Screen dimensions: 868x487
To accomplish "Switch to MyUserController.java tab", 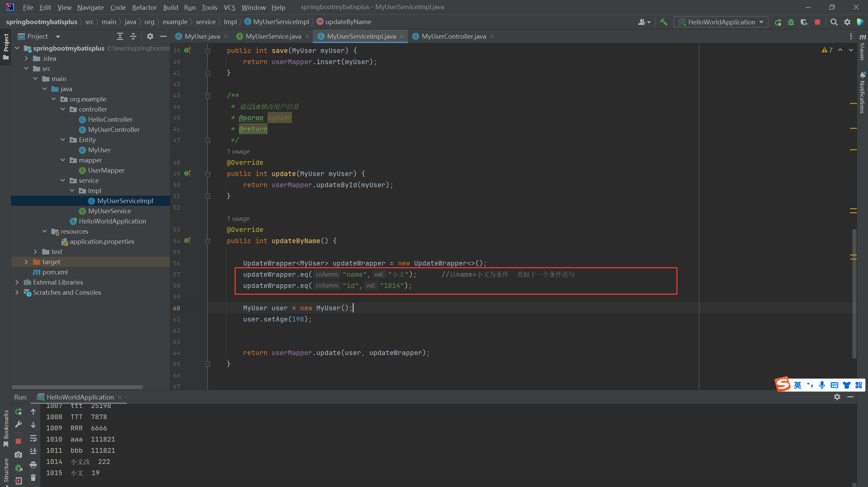I will coord(453,36).
